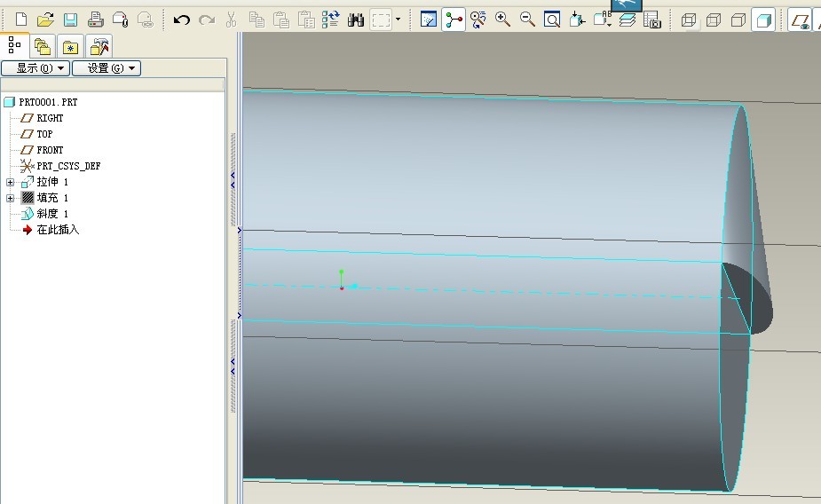Create a new file with the New icon

click(21, 20)
